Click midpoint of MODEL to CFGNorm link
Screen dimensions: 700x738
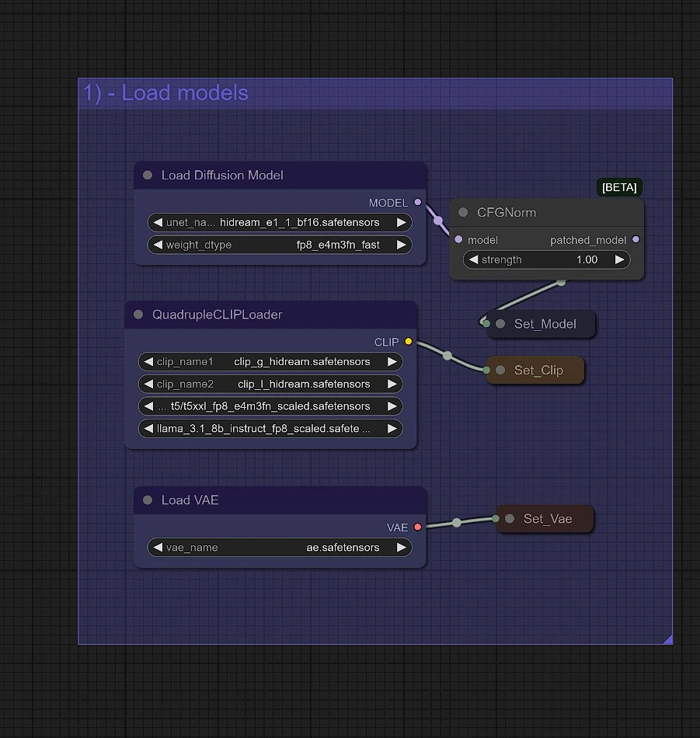click(x=438, y=221)
